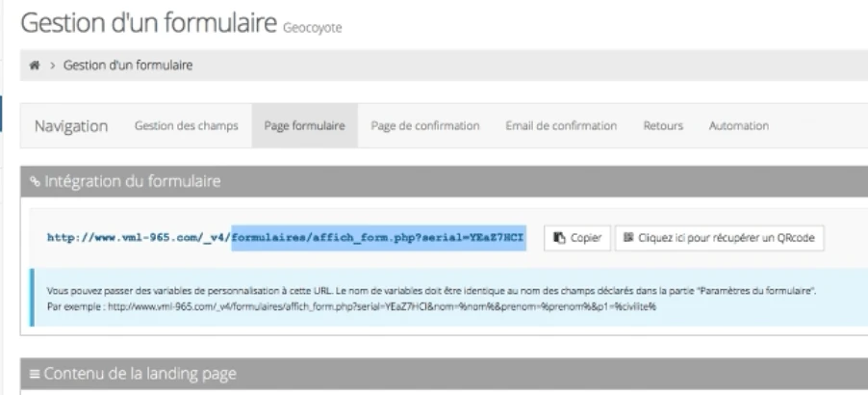
Task: Follow the Gestion d'un formulaire breadcrumb link
Action: [129, 66]
